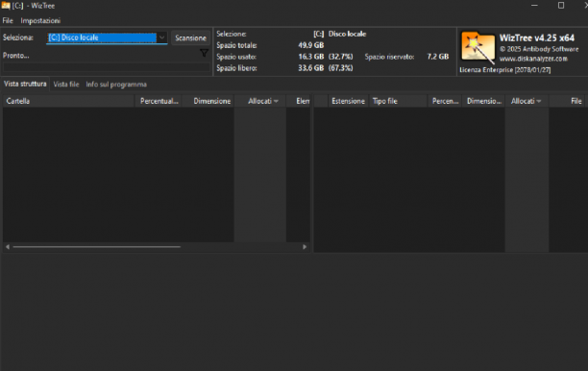Open the drive selection dropdown arrow
The image size is (588, 371).
point(161,37)
